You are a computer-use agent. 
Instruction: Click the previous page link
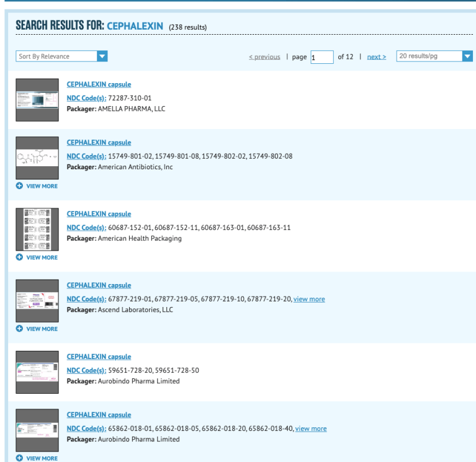264,57
